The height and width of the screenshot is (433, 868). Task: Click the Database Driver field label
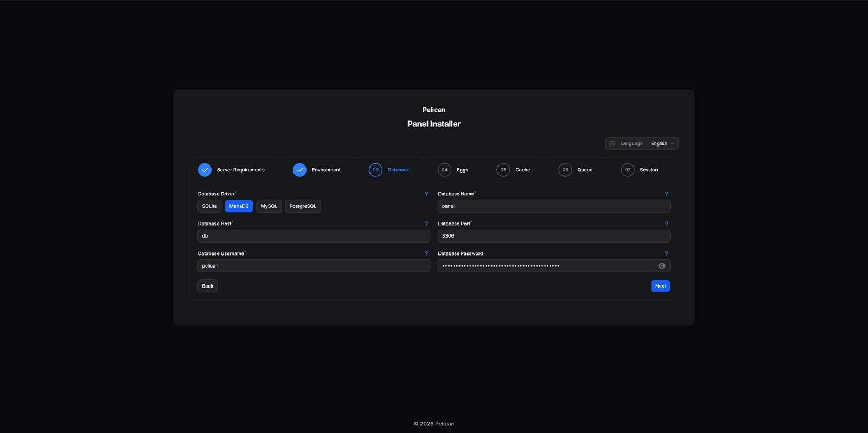pyautogui.click(x=216, y=194)
